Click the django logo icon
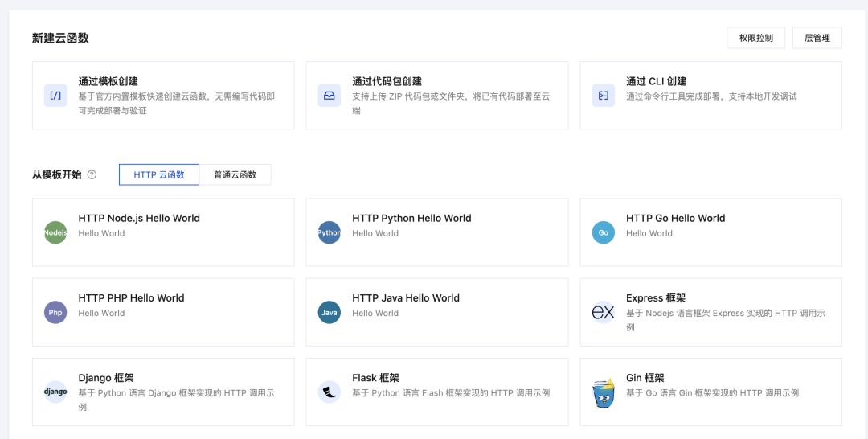This screenshot has width=868, height=439. [x=55, y=392]
